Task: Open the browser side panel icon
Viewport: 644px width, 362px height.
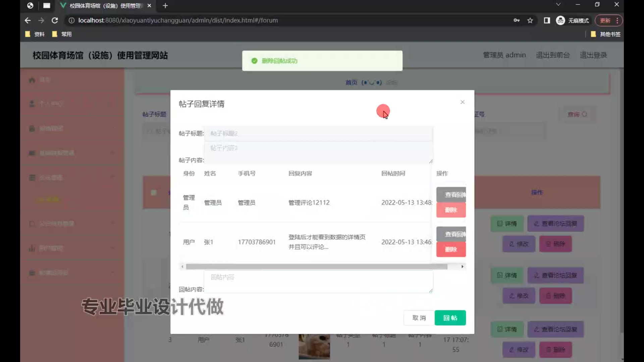Action: [x=547, y=20]
